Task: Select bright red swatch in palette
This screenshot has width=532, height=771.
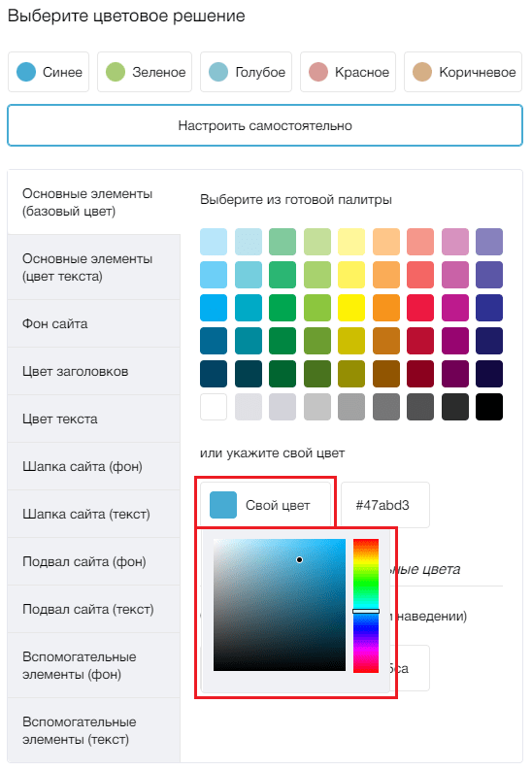Action: [x=420, y=308]
